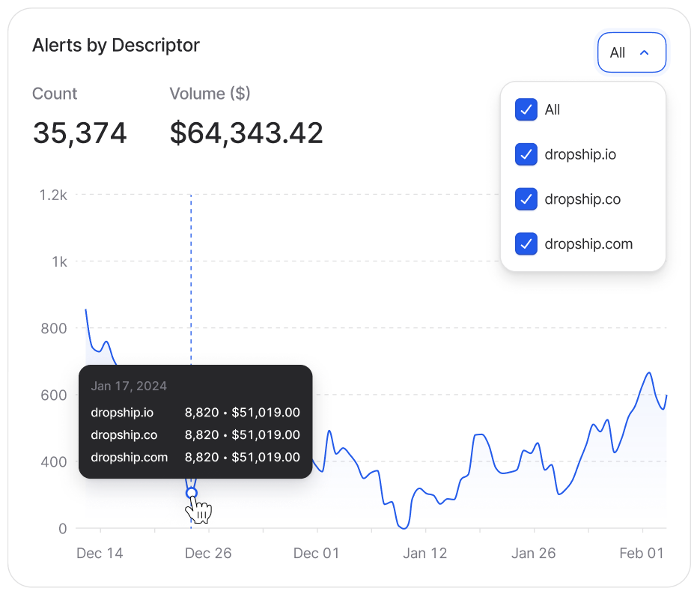The image size is (700, 597).
Task: Toggle the dropship.io checkbox
Action: point(526,154)
